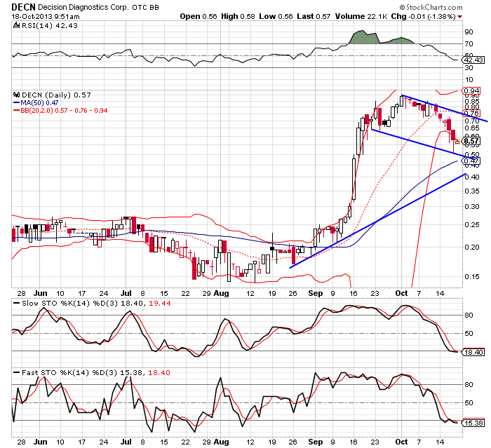Click the Fast STO %K(14) %D(3) legend
This screenshot has height=448, width=491.
(x=79, y=372)
